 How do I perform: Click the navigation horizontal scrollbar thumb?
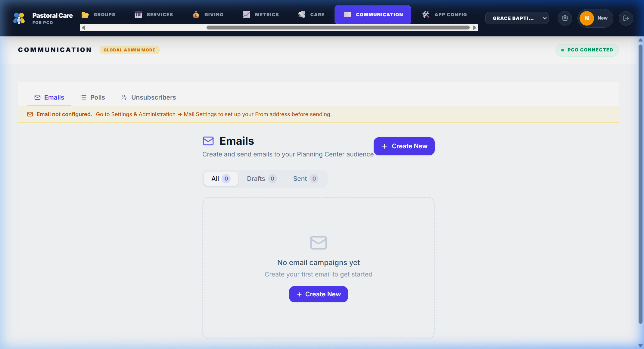(x=338, y=28)
